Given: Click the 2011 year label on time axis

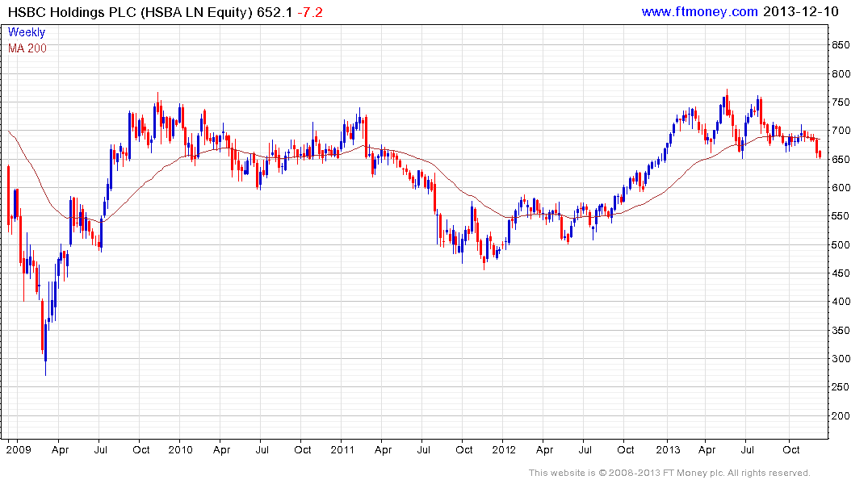Looking at the screenshot, I should [342, 449].
